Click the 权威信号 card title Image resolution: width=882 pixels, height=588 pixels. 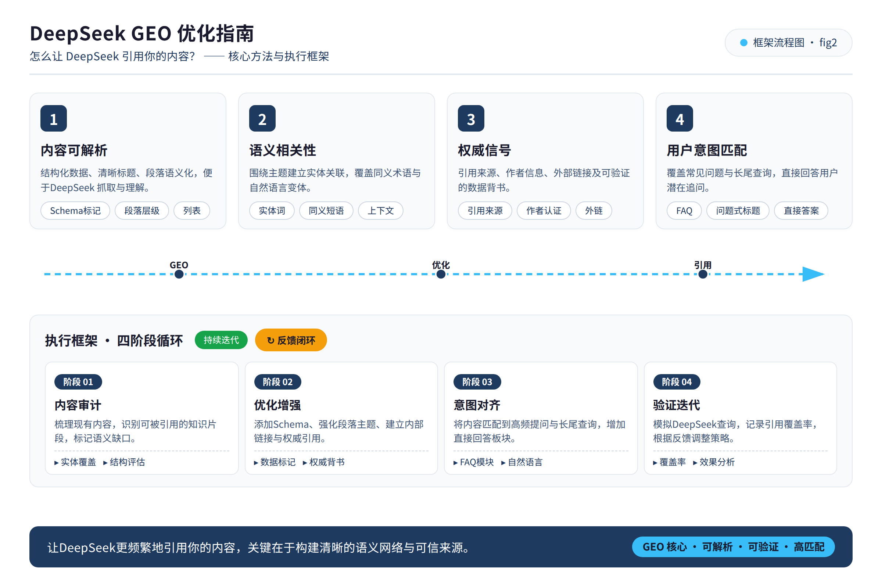pos(484,150)
